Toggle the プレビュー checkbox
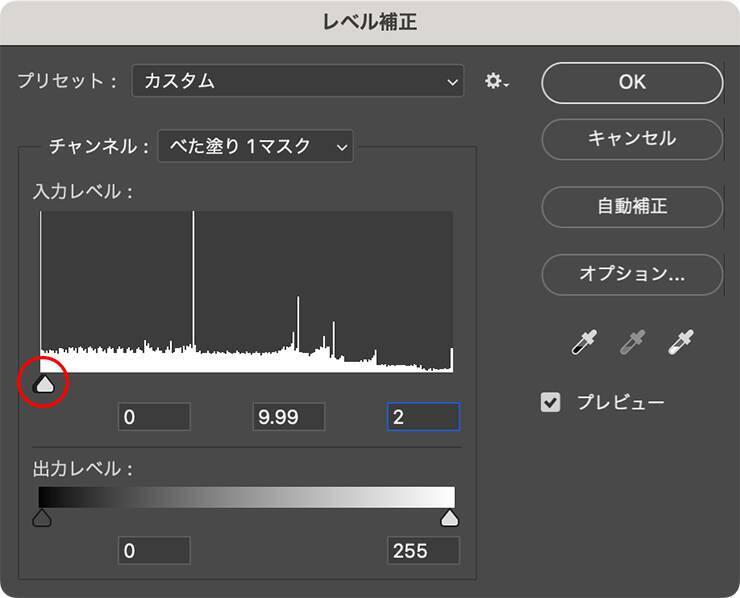This screenshot has height=598, width=740. 550,403
